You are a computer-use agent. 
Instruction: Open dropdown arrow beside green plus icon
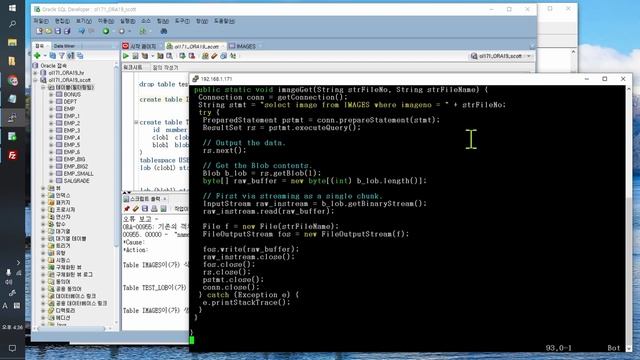click(44, 56)
